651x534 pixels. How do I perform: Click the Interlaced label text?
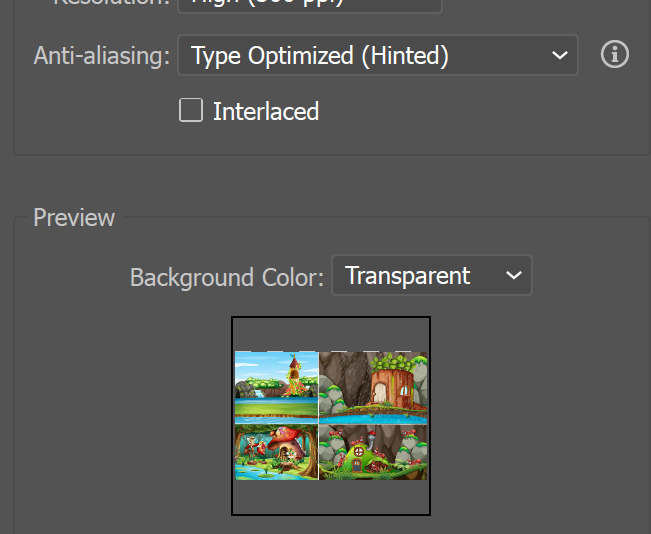(265, 111)
